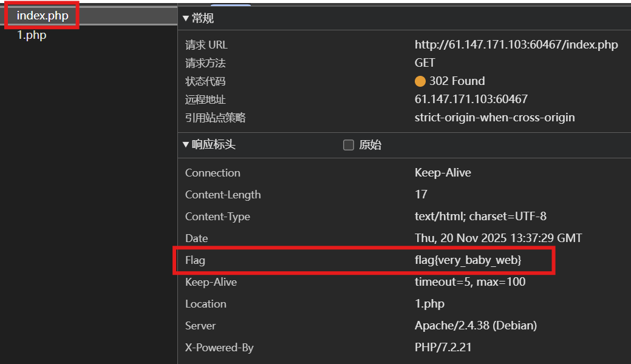Collapse the 响应标头 response headers section
Image resolution: width=631 pixels, height=364 pixels.
(186, 145)
